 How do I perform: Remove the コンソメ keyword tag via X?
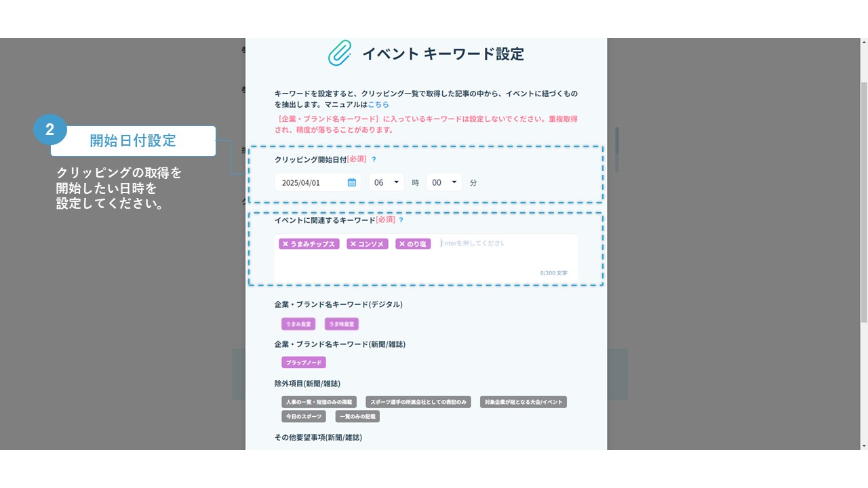353,244
